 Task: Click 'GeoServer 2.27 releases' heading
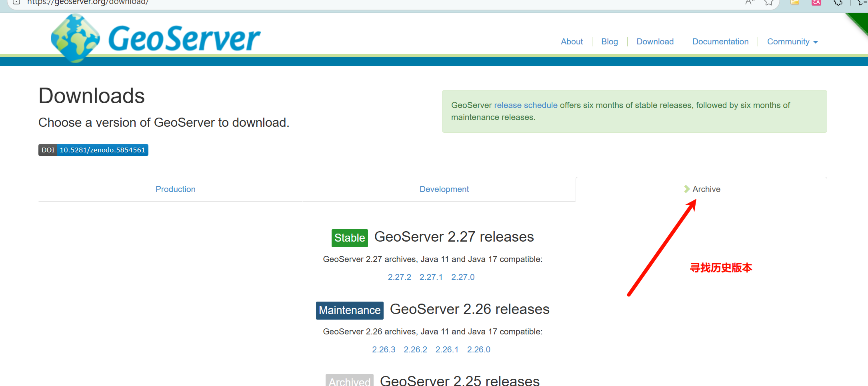(x=454, y=237)
